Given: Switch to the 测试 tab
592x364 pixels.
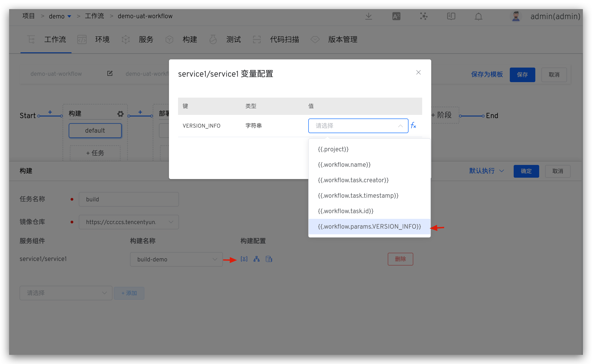Looking at the screenshot, I should pos(233,40).
